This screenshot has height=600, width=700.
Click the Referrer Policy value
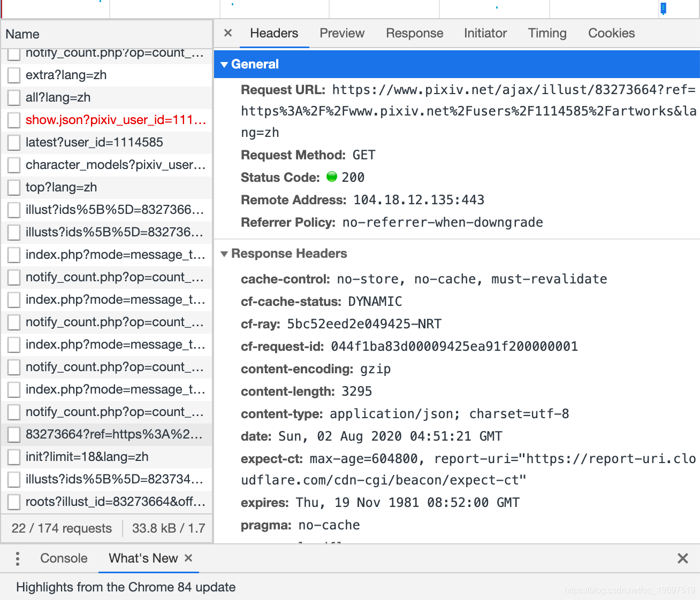(443, 222)
